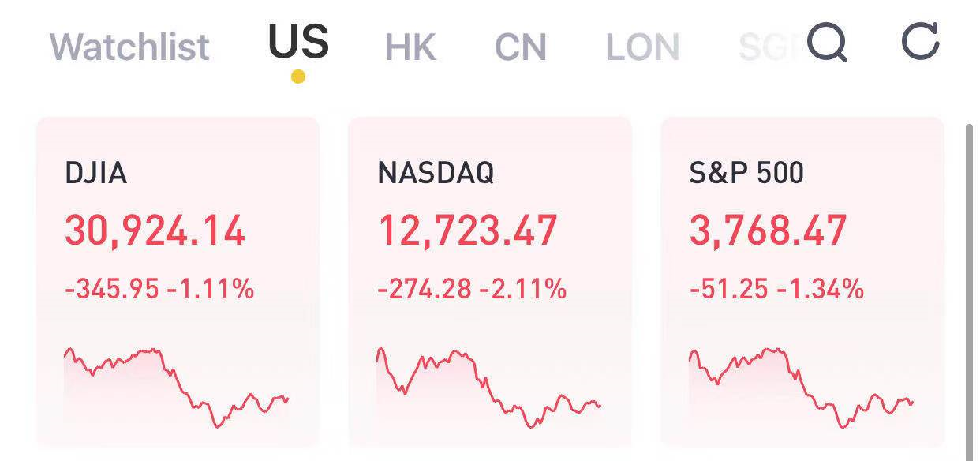Open the NASDAQ mini trend chart
Screen dimensions: 980x461
(x=489, y=387)
